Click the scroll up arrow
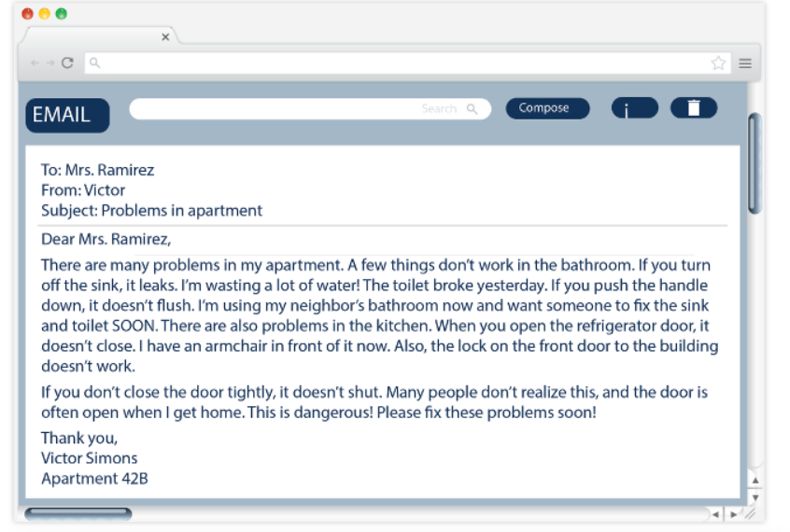The height and width of the screenshot is (532, 790). (x=755, y=481)
